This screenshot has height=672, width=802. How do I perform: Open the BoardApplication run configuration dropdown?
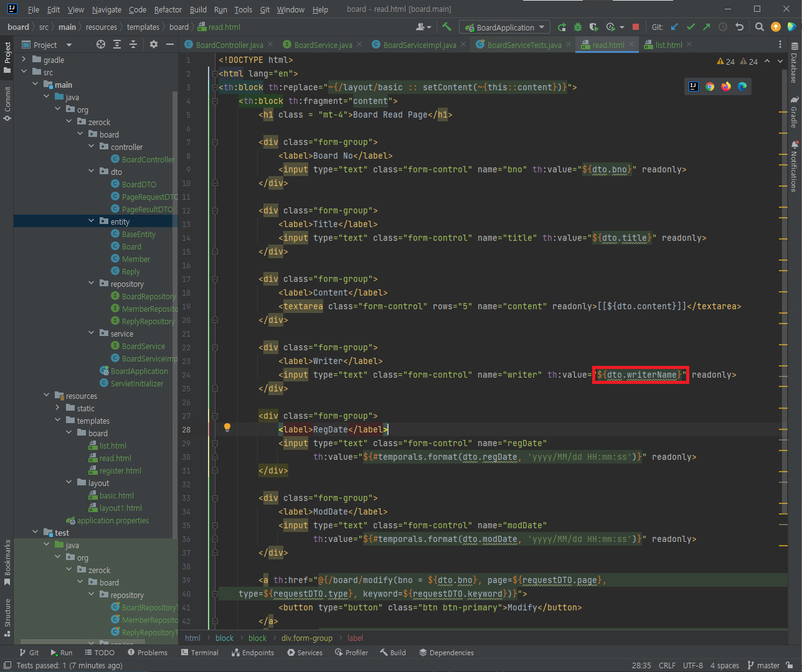[505, 27]
